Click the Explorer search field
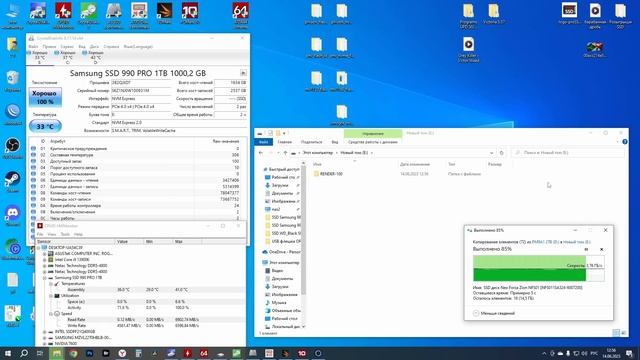Viewport: 640px width, 360px height. point(567,153)
